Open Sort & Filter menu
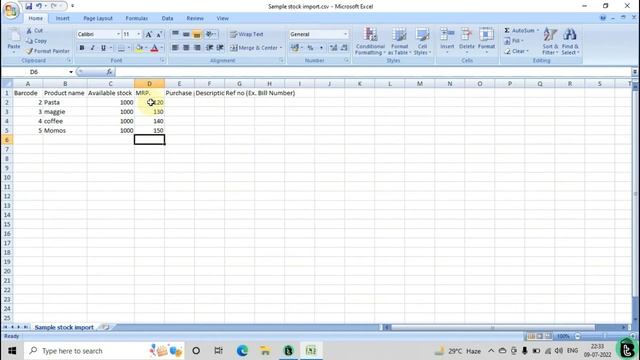Screen dimensions: 640x360 550,41
